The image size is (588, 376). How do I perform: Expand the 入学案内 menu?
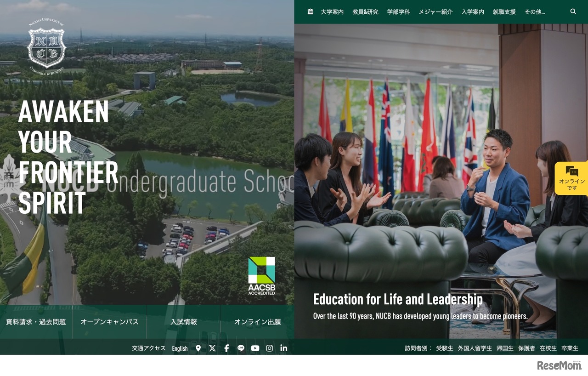tap(473, 12)
